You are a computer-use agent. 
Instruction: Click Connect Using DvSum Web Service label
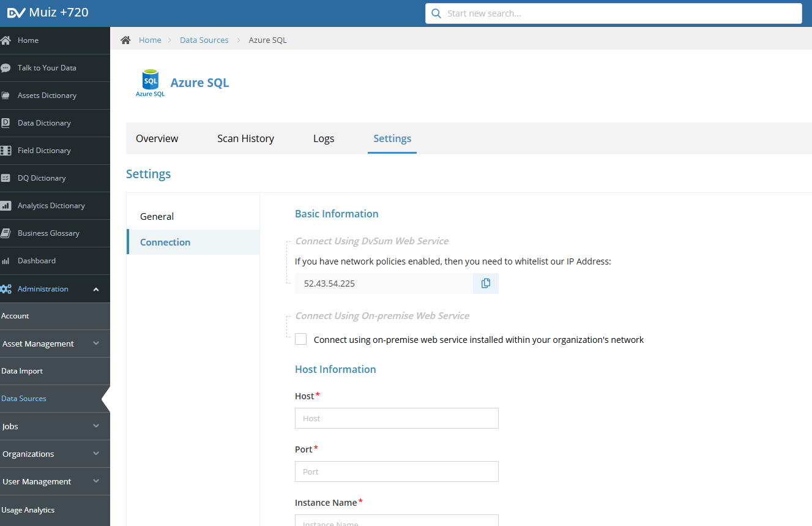point(372,241)
